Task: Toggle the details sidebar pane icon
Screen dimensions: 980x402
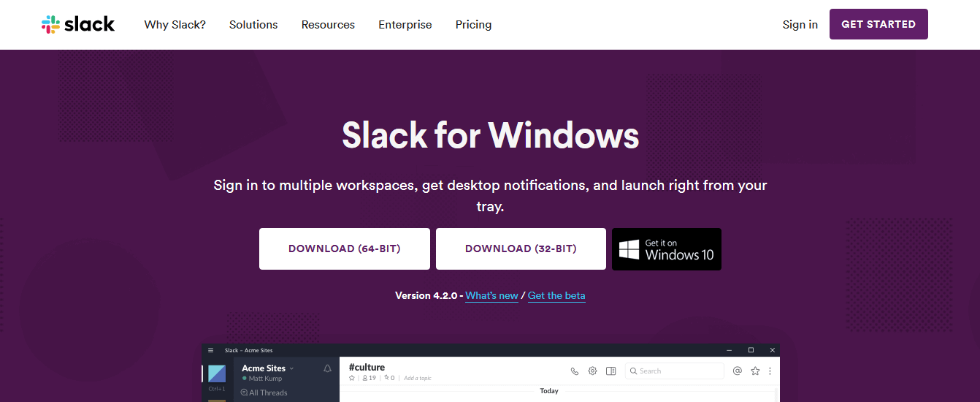Action: (x=611, y=371)
